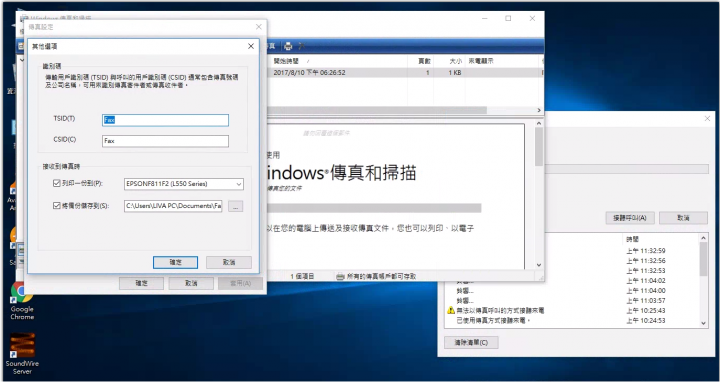Minimize the Windows Fax and Scan window
Viewport: 720px width, 382px height.
[485, 18]
